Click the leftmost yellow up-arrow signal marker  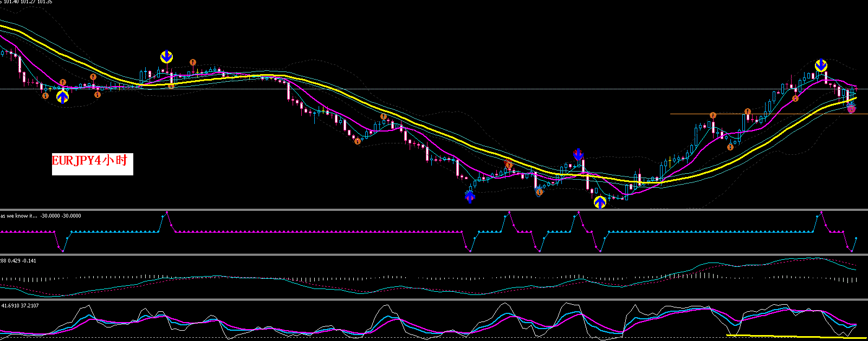tap(63, 97)
